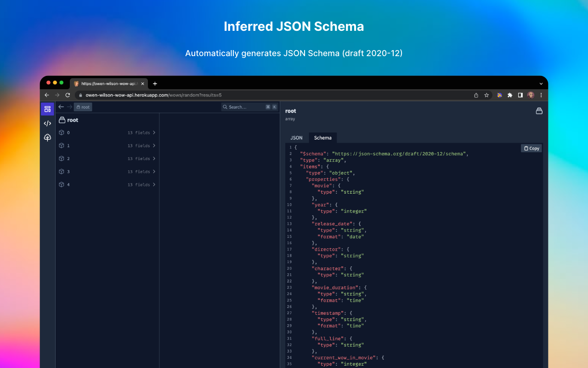Toggle the browser side panel icon
Viewport: 588px width, 368px height.
520,95
